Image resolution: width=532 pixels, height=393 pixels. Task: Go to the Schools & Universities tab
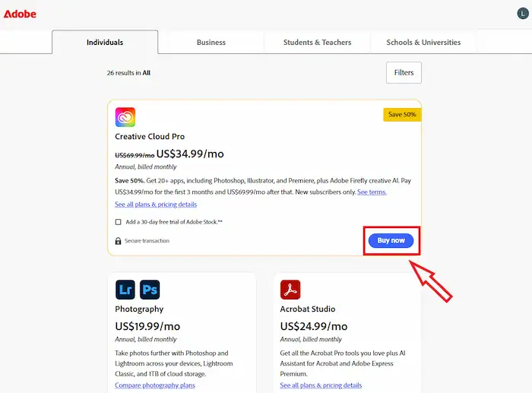pyautogui.click(x=423, y=43)
